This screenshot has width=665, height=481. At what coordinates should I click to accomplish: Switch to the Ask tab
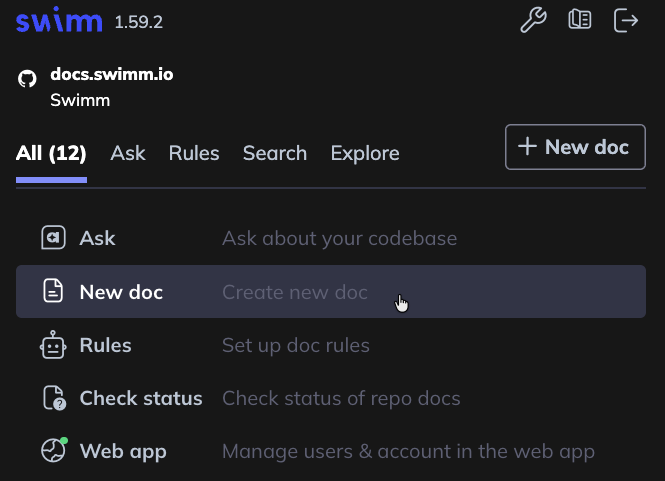pyautogui.click(x=128, y=153)
